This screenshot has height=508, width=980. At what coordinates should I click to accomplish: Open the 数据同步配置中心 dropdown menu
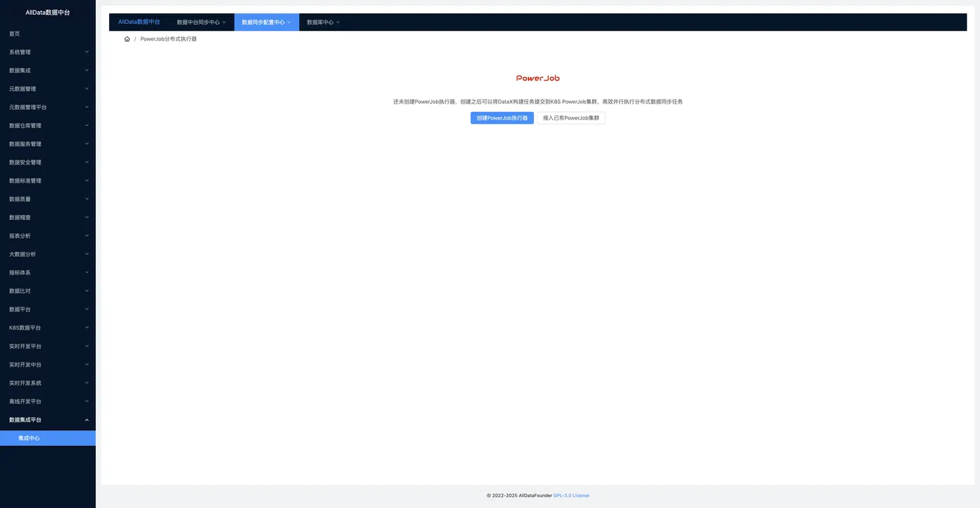coord(266,22)
